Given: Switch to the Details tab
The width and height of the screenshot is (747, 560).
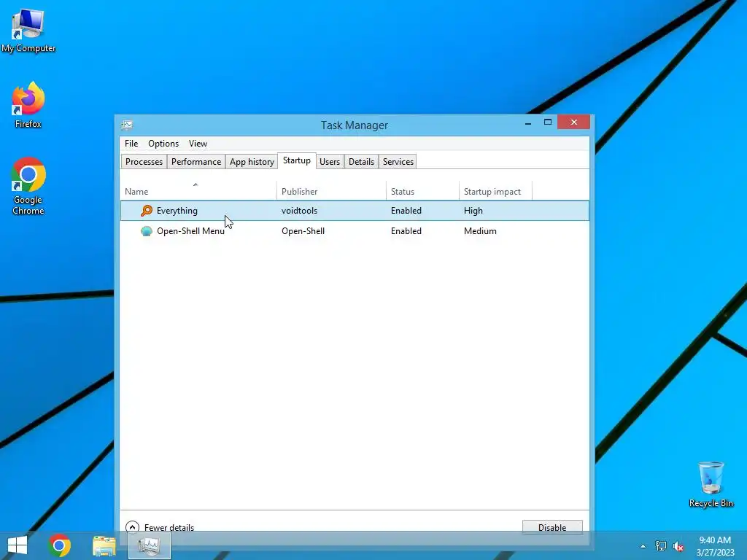Looking at the screenshot, I should click(362, 162).
